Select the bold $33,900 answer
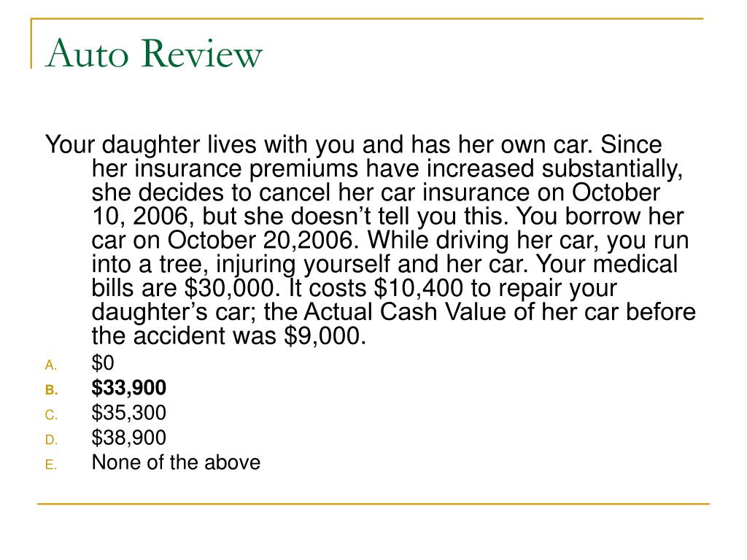Screen dimensions: 747x560 (128, 388)
